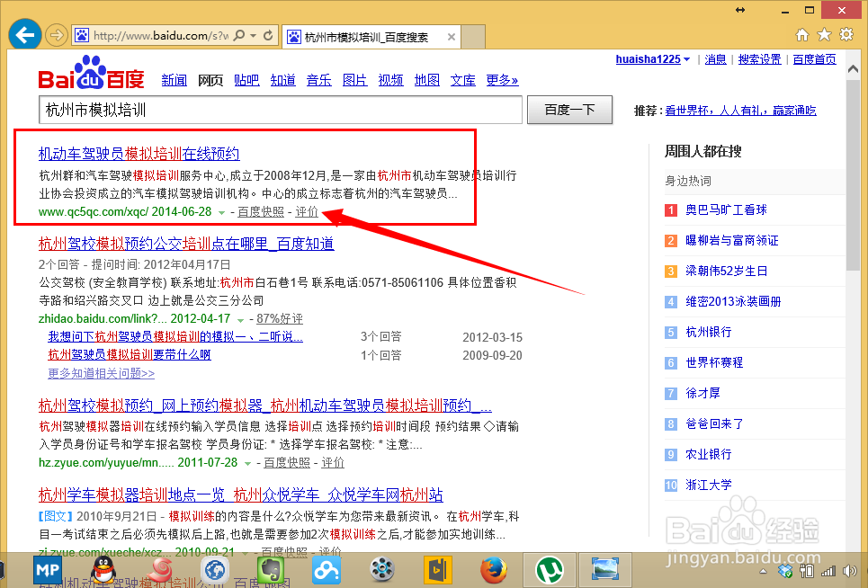Click 评价 for the qc5qc.com result
The width and height of the screenshot is (868, 588).
(307, 212)
